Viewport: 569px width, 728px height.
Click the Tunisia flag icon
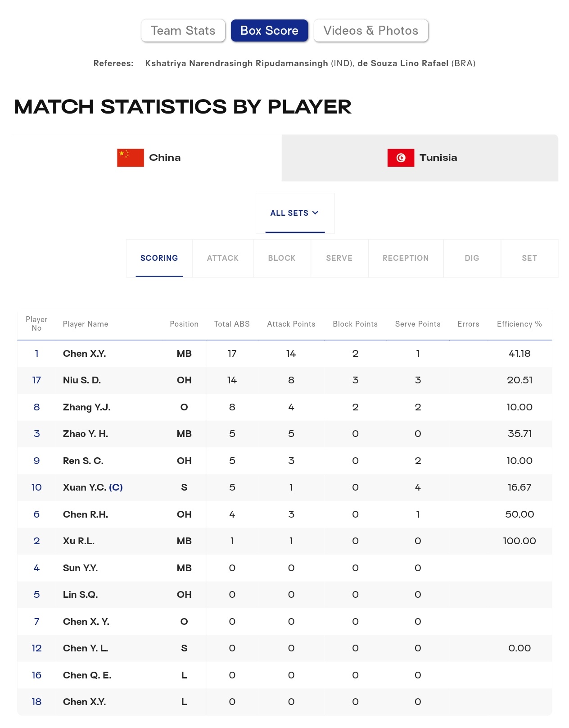pos(401,158)
